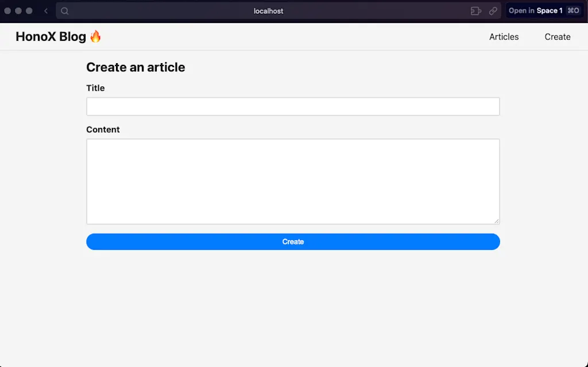Click the Content field label
The height and width of the screenshot is (367, 588).
[x=103, y=129]
